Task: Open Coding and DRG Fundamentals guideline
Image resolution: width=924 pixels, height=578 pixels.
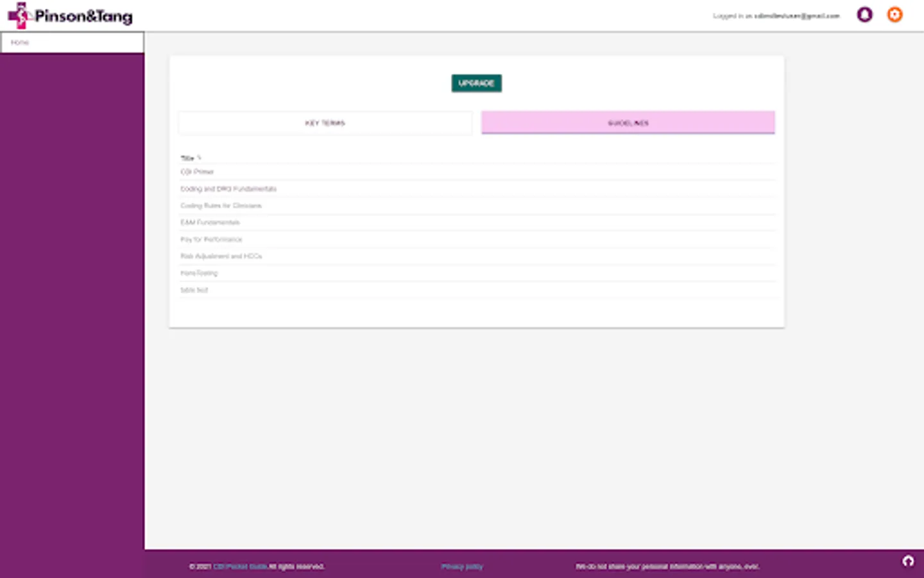Action: [477, 189]
